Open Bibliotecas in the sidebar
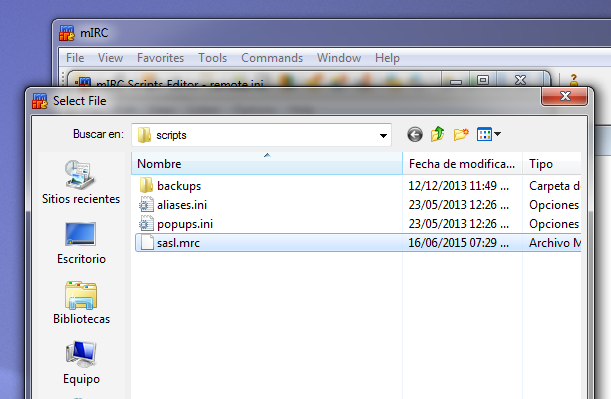This screenshot has width=611, height=399. pos(81,303)
